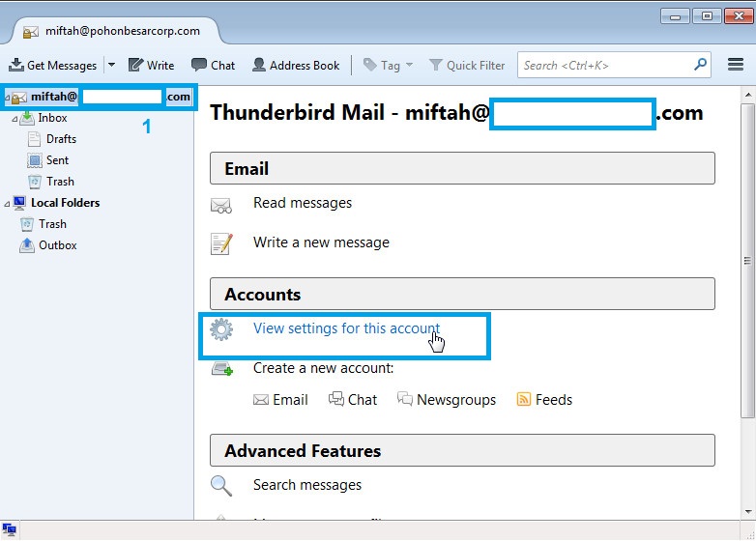The width and height of the screenshot is (756, 541).
Task: Open the Tag dropdown
Action: coord(388,65)
